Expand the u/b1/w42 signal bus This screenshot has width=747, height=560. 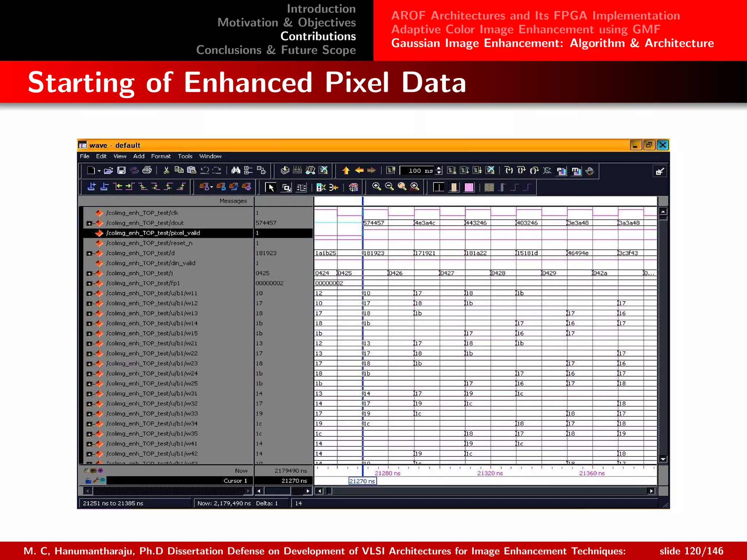89,454
